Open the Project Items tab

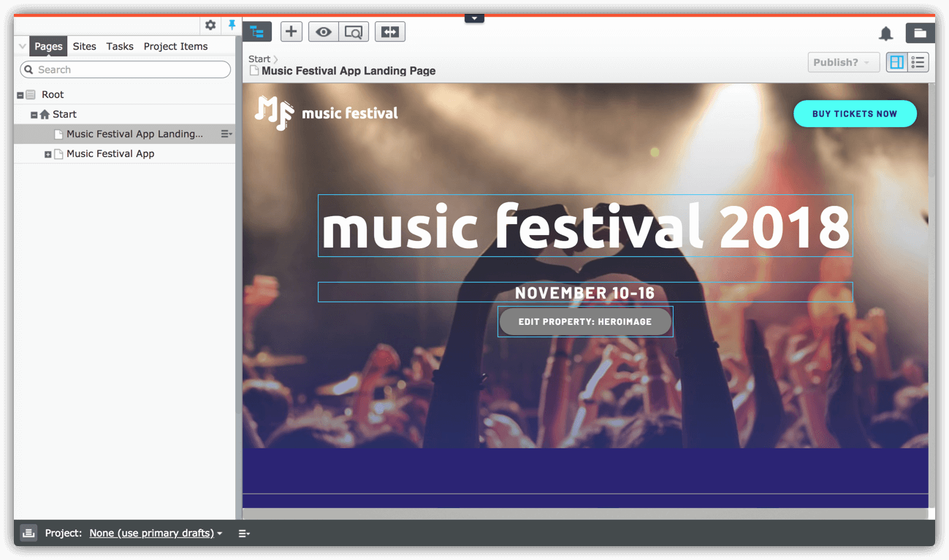175,46
